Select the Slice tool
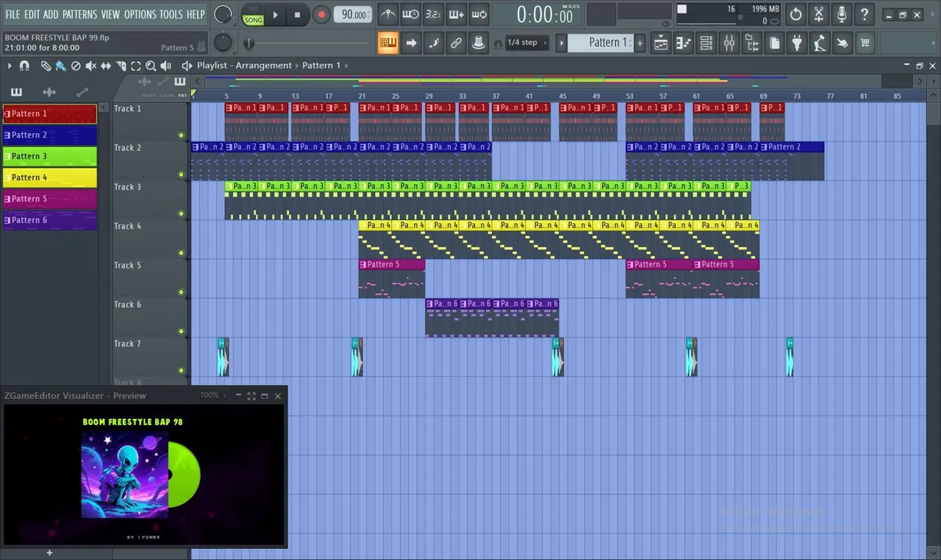This screenshot has width=941, height=560. coord(121,66)
